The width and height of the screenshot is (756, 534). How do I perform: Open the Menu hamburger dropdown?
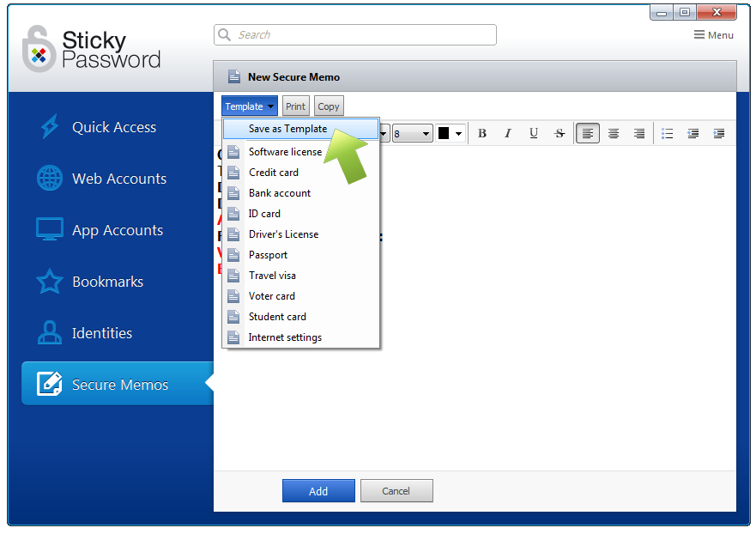click(x=714, y=34)
